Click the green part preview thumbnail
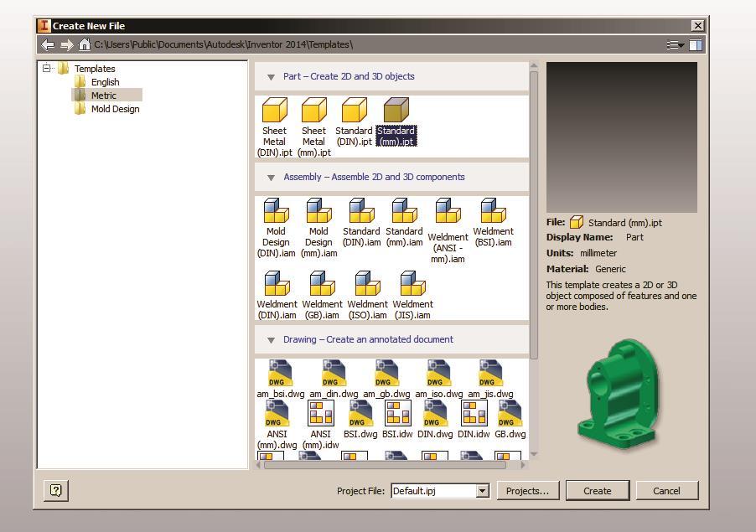 pyautogui.click(x=619, y=392)
